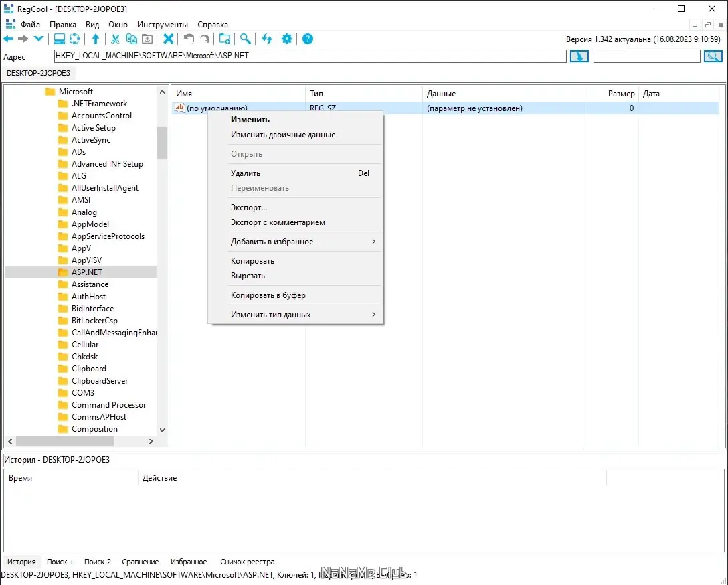Open the 'Инструменты' menu
Screen dimensions: 728x585
163,25
